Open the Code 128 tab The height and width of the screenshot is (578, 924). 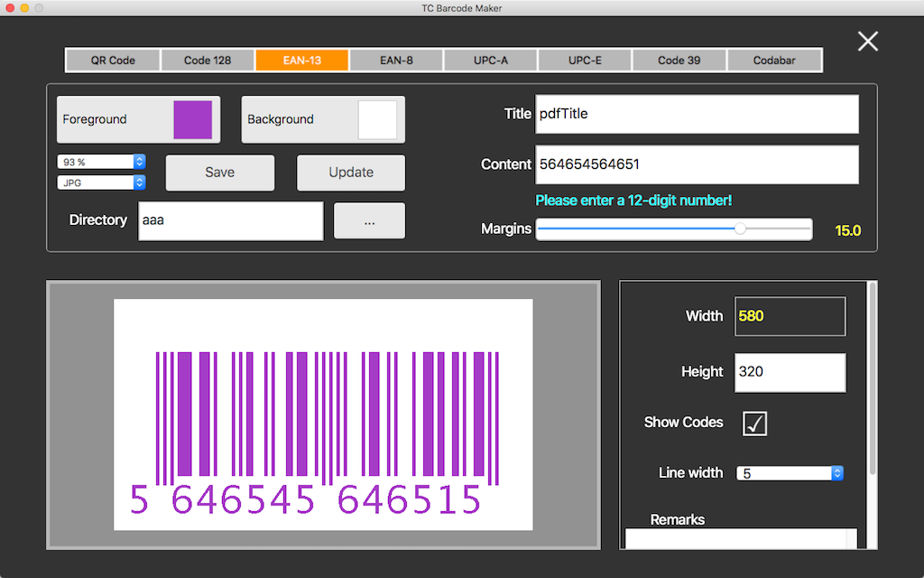pyautogui.click(x=208, y=61)
